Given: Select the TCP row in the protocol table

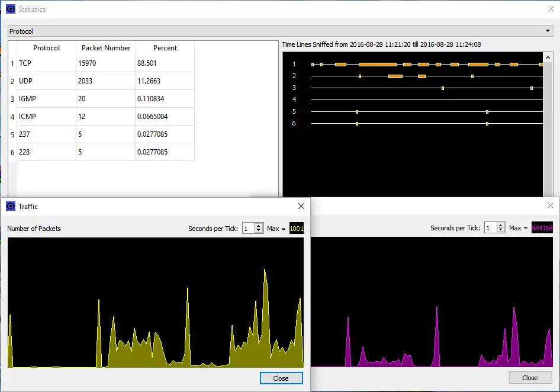Looking at the screenshot, I should tap(46, 63).
